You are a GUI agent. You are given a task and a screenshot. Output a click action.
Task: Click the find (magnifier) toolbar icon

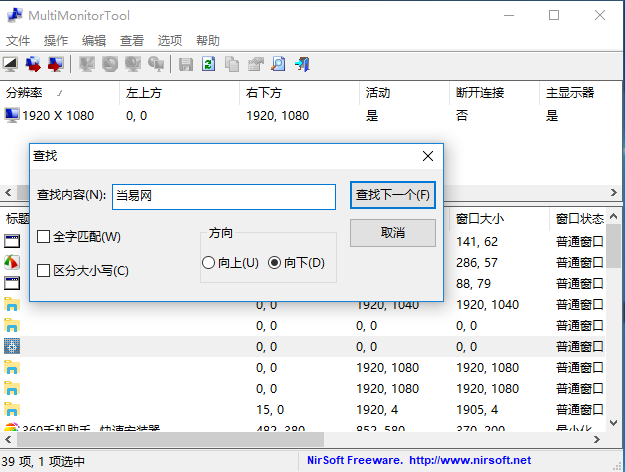[x=278, y=64]
